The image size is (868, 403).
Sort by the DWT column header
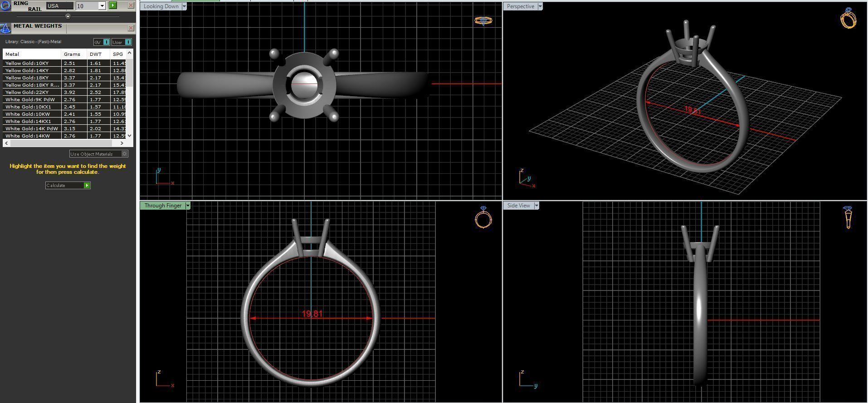click(98, 54)
